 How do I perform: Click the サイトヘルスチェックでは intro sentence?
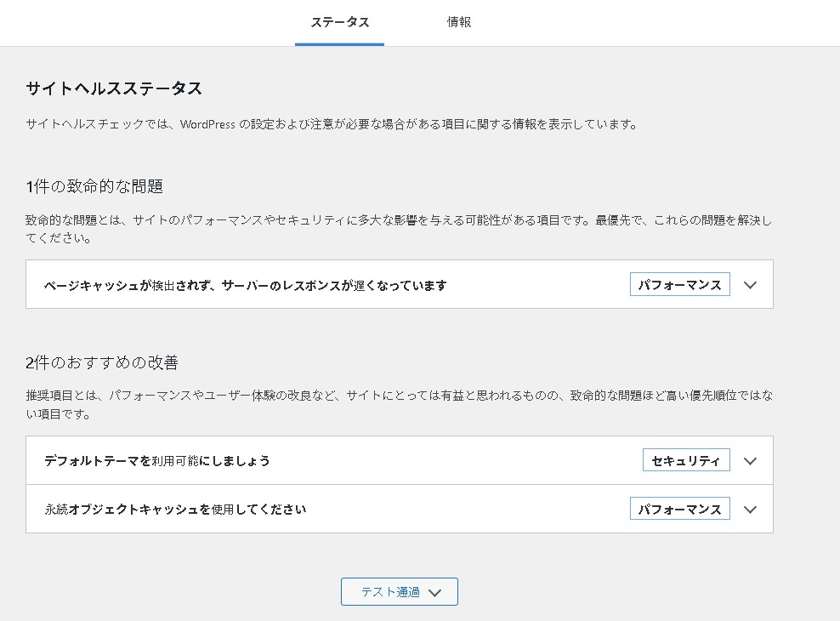[331, 124]
